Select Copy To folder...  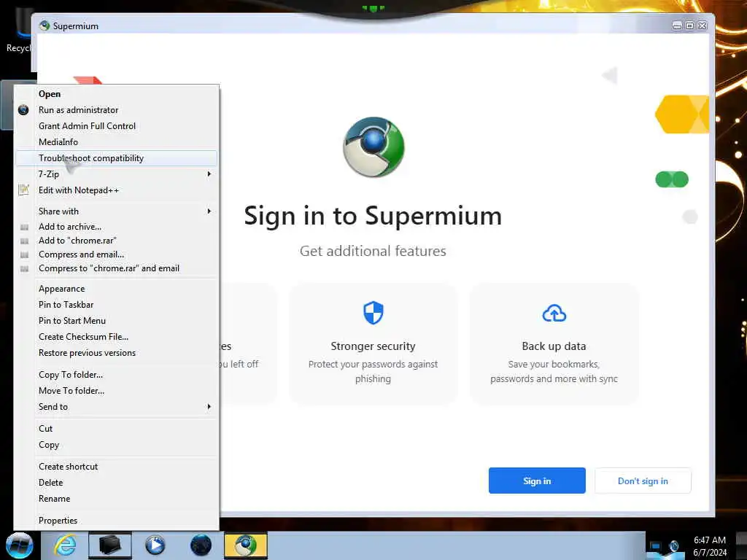(116, 375)
